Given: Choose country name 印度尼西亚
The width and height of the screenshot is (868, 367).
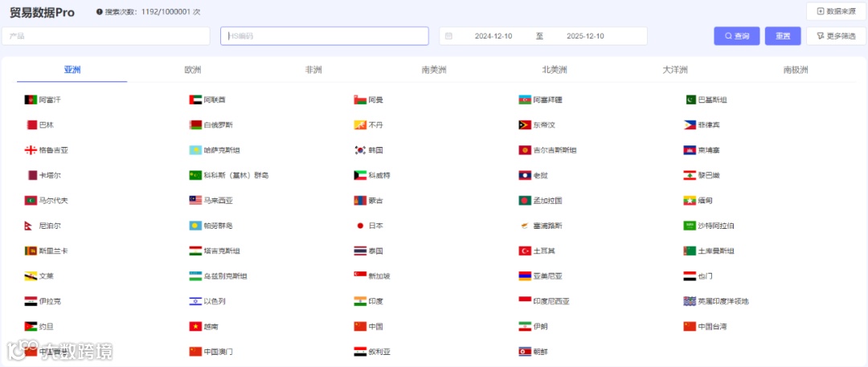Looking at the screenshot, I should pos(551,301).
